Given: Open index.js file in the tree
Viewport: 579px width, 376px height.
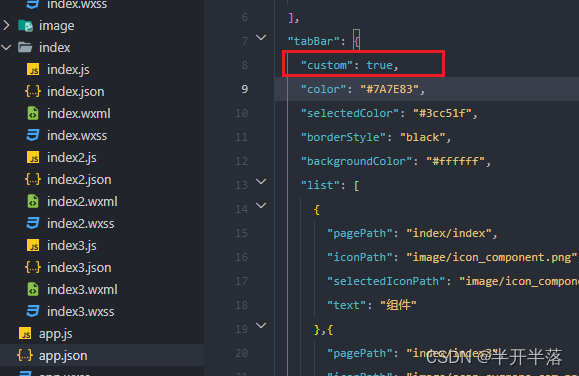Looking at the screenshot, I should (68, 69).
